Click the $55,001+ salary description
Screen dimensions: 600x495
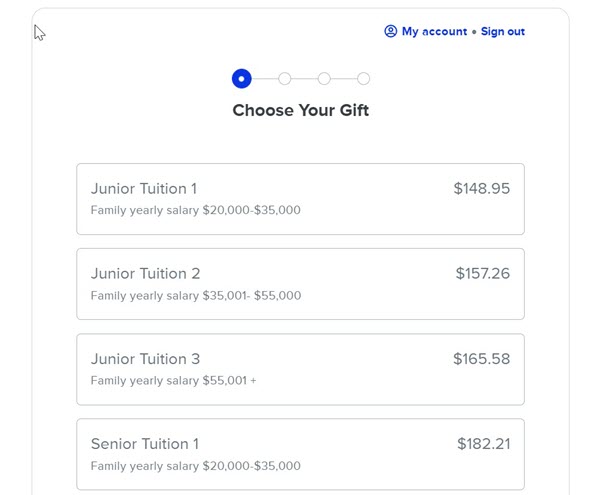pyautogui.click(x=173, y=381)
